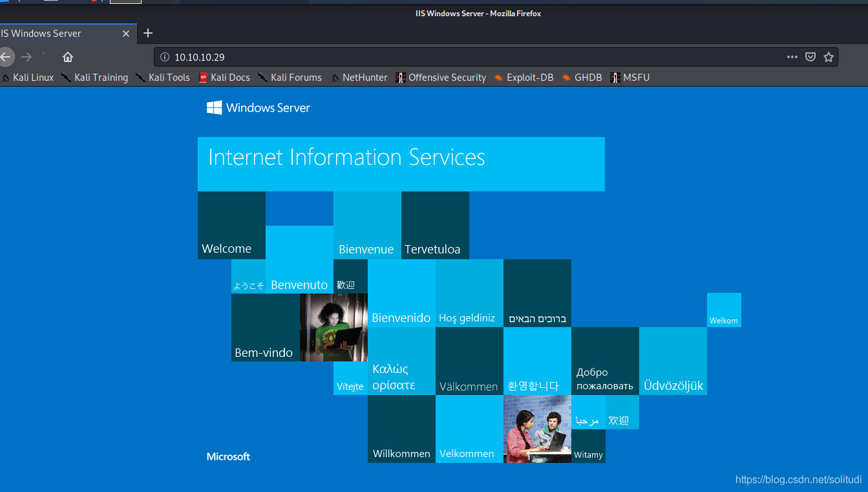Click photo of two people at laptop
868x492 pixels.
(537, 429)
